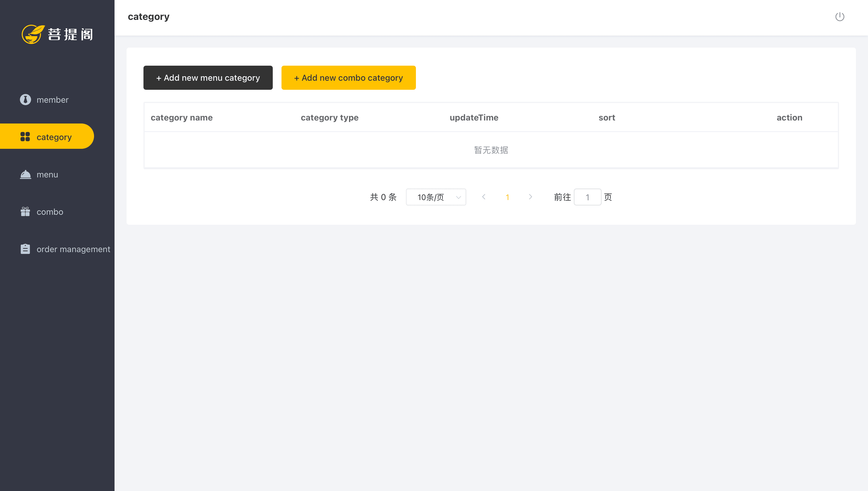This screenshot has height=491, width=868.
Task: Open the 10条/页 page size dropdown
Action: coord(431,197)
